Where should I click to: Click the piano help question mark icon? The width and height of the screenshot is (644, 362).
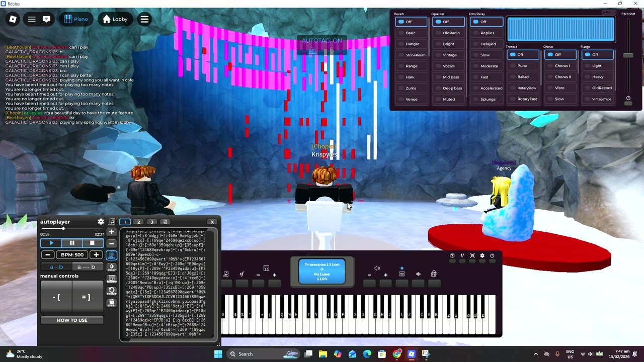(452, 256)
